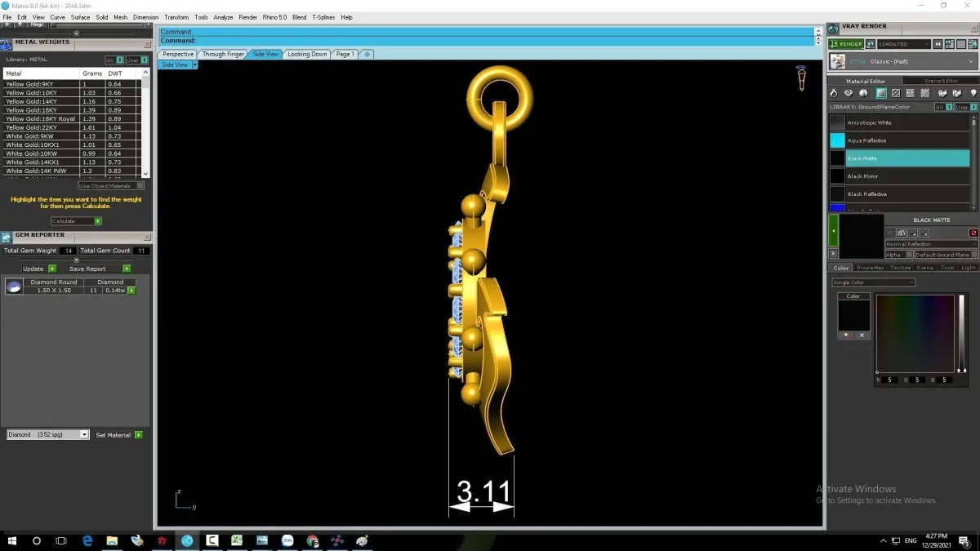The width and height of the screenshot is (980, 551).
Task: Open the Light tab in material settings
Action: tap(968, 268)
